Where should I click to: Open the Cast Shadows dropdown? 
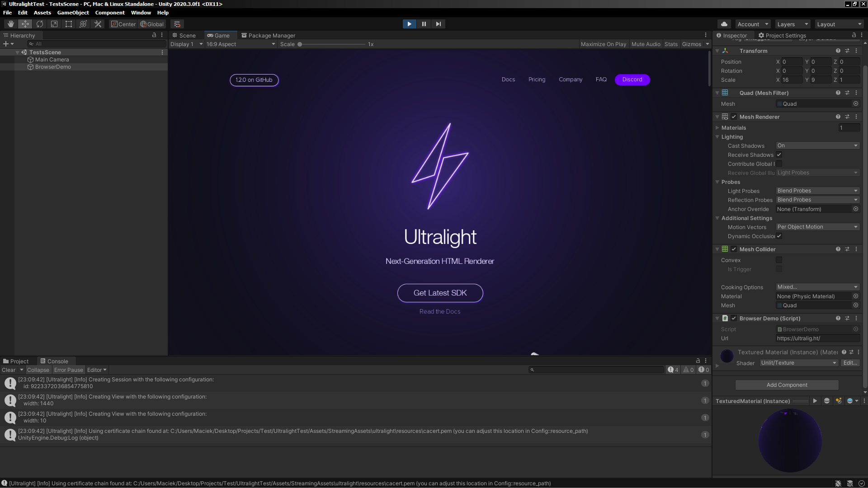click(x=817, y=145)
